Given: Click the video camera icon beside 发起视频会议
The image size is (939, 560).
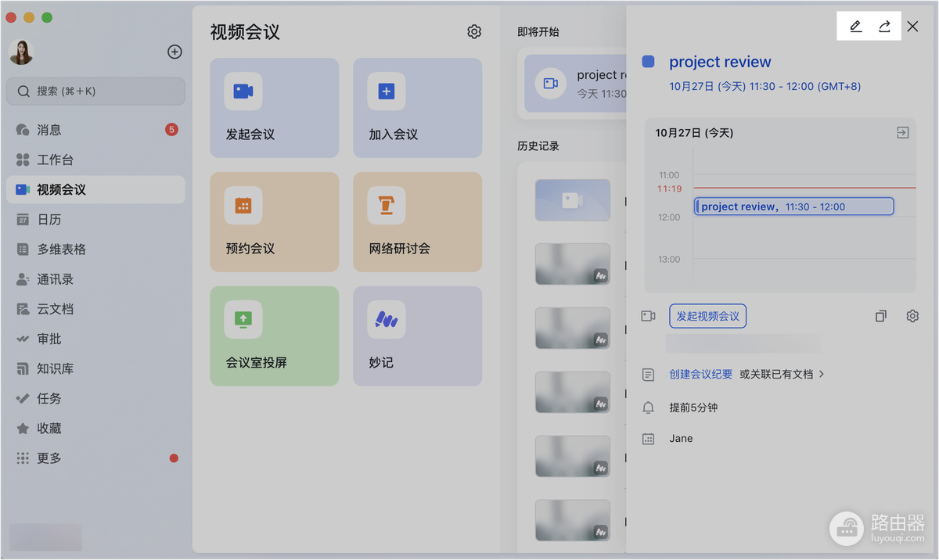Looking at the screenshot, I should point(648,316).
